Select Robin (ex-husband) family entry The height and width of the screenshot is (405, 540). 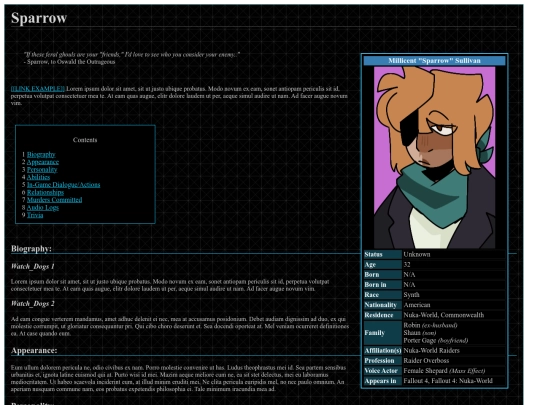click(x=430, y=325)
